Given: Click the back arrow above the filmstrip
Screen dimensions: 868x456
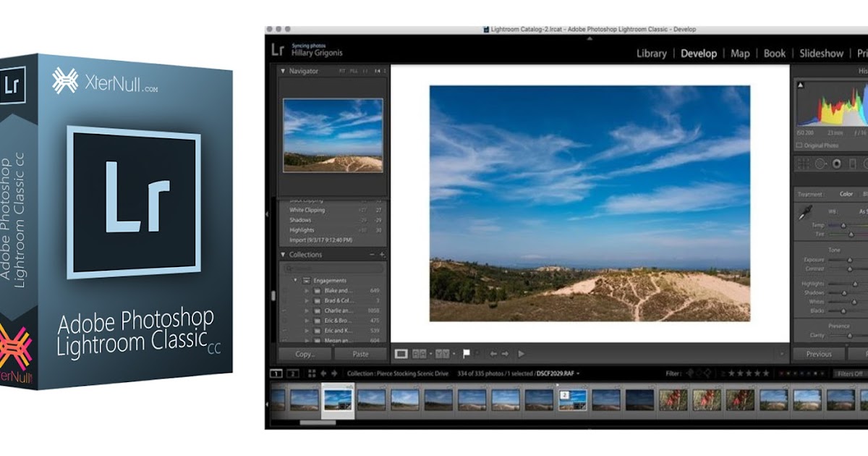Looking at the screenshot, I should coord(323,373).
